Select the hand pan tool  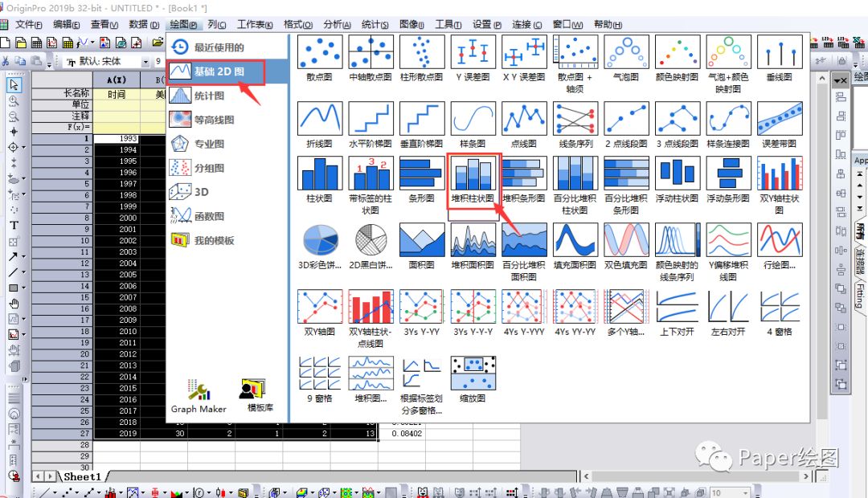pyautogui.click(x=14, y=304)
